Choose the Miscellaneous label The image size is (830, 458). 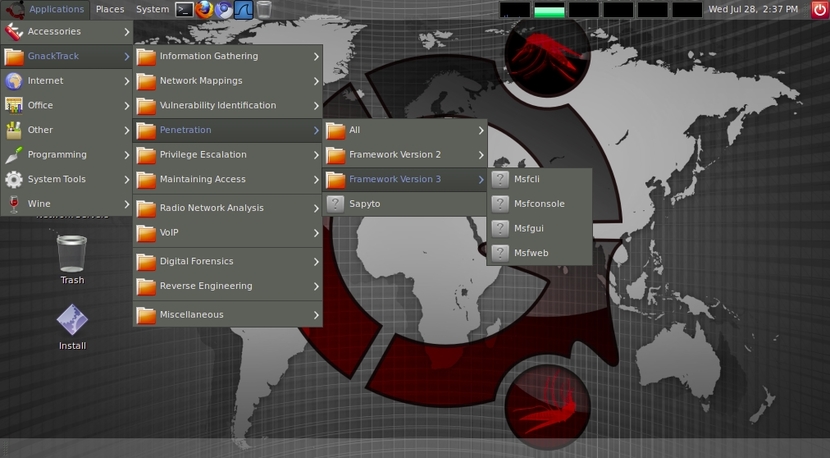pos(192,315)
